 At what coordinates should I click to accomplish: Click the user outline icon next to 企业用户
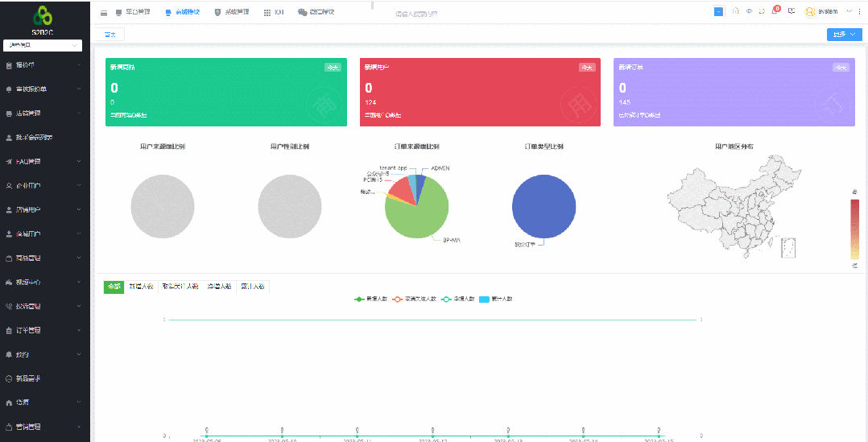coord(8,186)
